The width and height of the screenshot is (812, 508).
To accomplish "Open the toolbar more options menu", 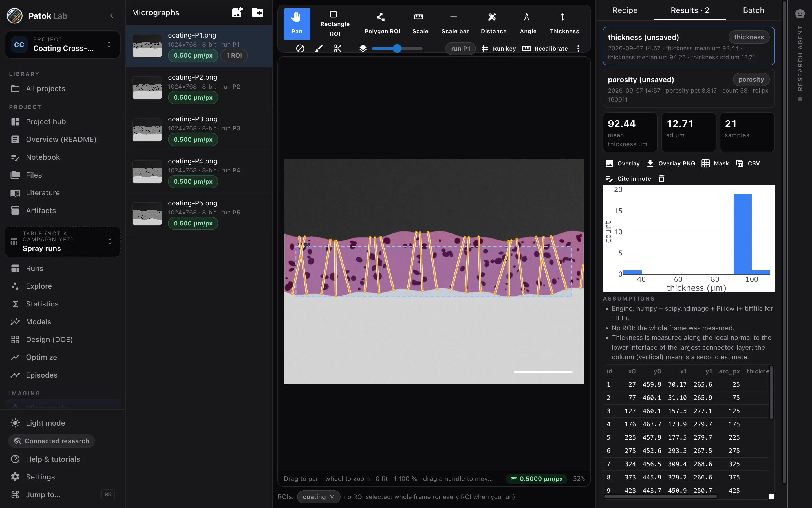I will click(578, 48).
